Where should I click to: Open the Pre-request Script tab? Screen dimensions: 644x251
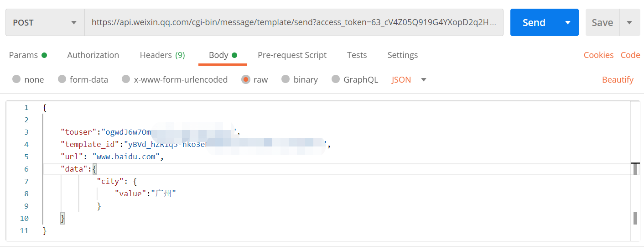292,55
